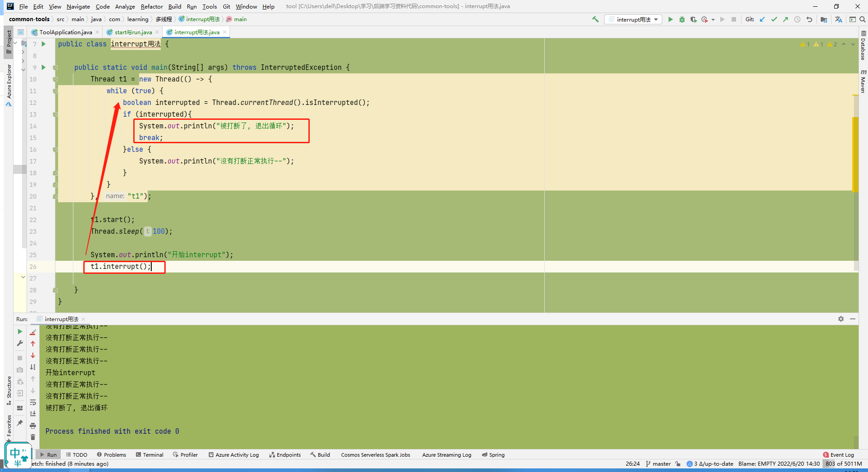Click Git push green arrow
The width and height of the screenshot is (868, 472).
coord(786,19)
